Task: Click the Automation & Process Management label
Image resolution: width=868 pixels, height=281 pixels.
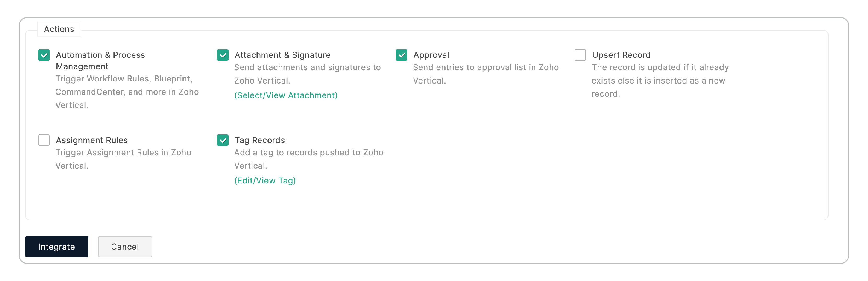Action: point(100,60)
